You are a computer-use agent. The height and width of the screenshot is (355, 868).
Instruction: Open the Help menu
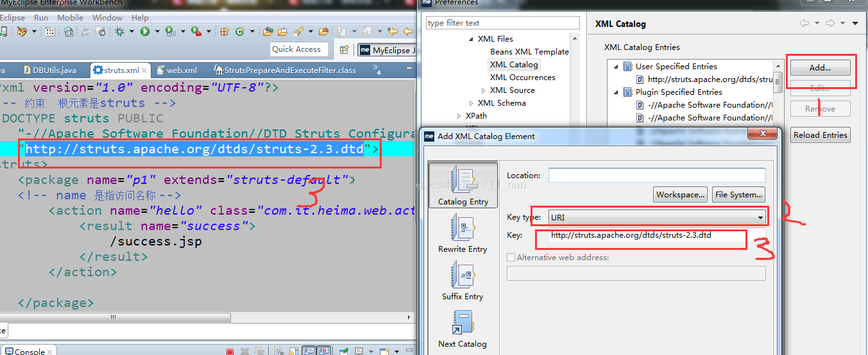click(140, 17)
